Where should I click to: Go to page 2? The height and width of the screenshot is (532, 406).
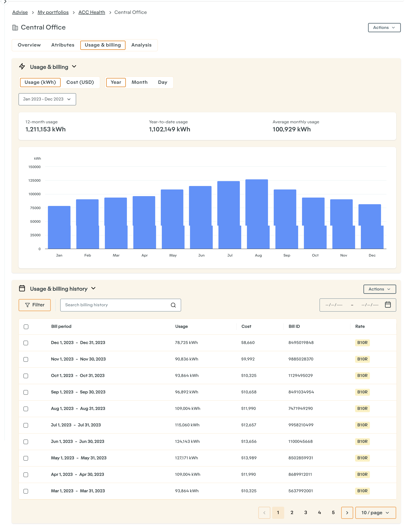(x=292, y=513)
